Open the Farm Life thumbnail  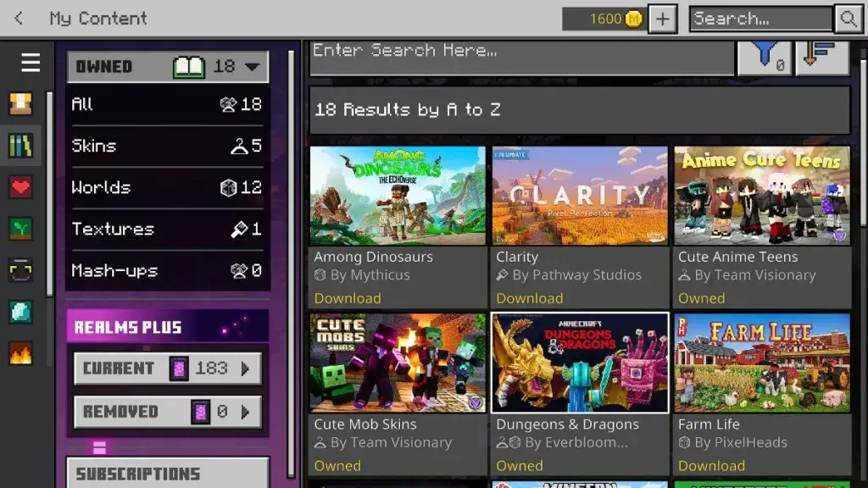point(762,363)
